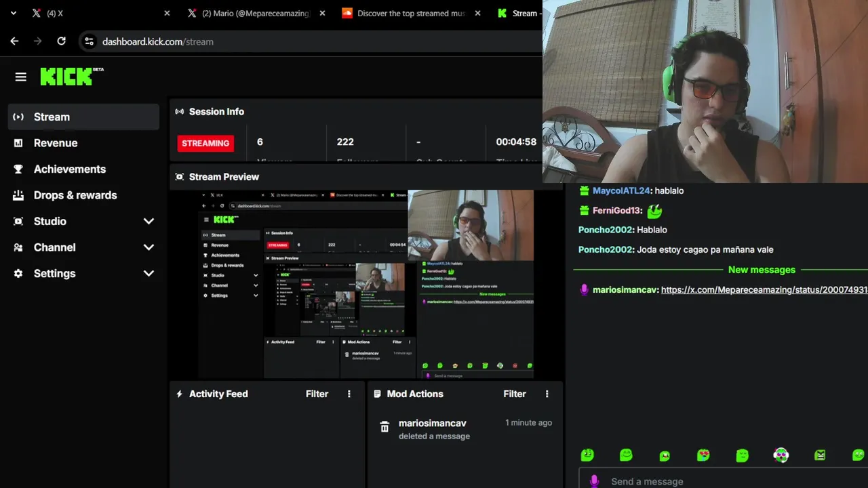868x488 pixels.
Task: Click the browser forward arrow
Action: tap(38, 41)
